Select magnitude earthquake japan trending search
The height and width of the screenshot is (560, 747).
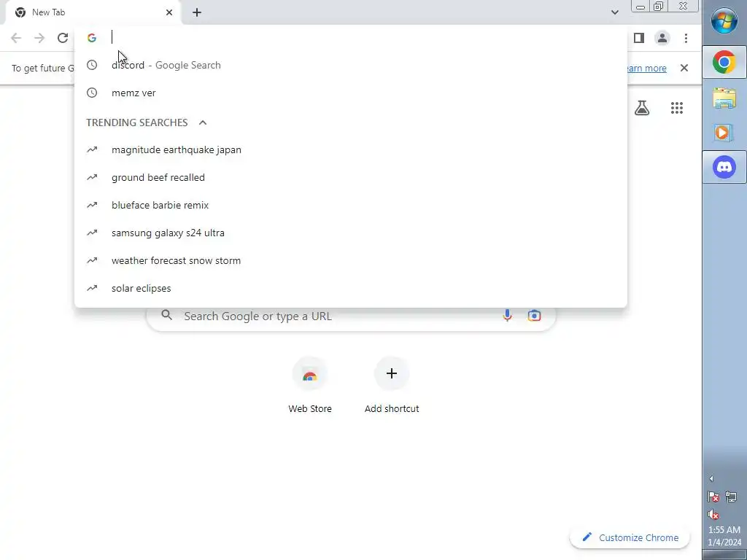[351, 149]
